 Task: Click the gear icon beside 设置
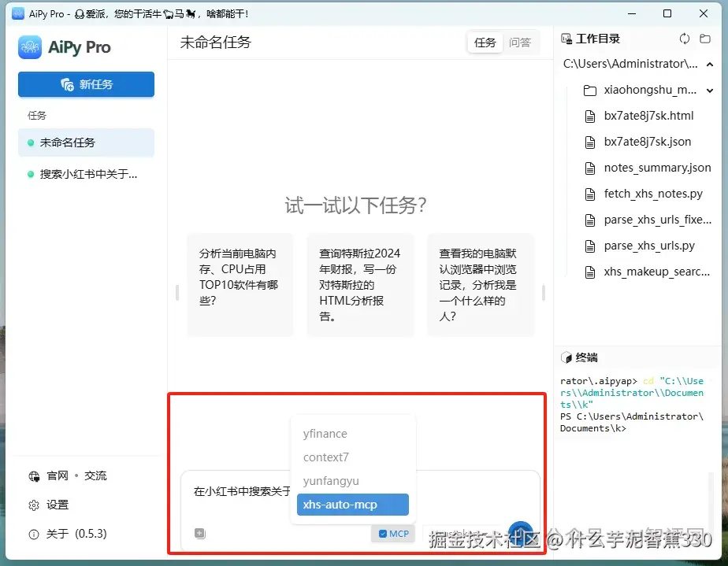pyautogui.click(x=33, y=505)
